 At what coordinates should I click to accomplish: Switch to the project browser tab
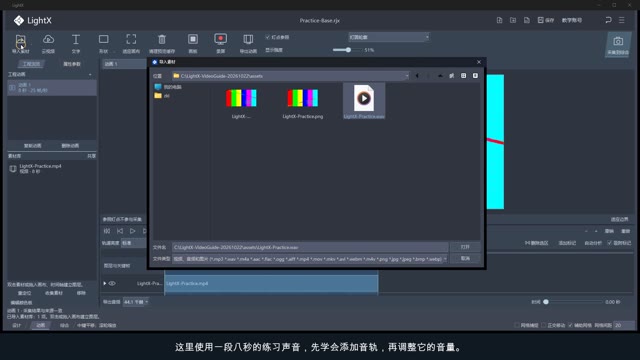[31, 64]
